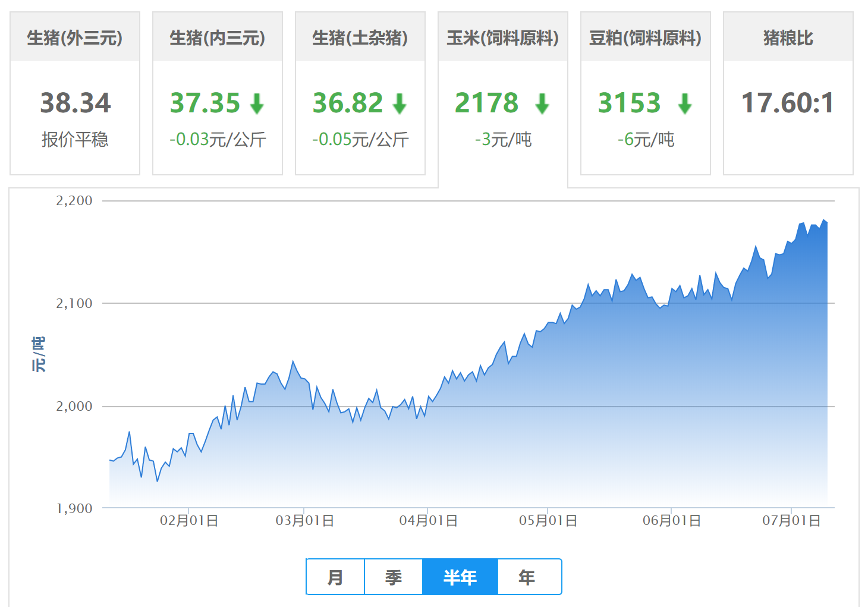The width and height of the screenshot is (868, 607).
Task: Click the 07月01日 x-axis label
Action: (792, 521)
